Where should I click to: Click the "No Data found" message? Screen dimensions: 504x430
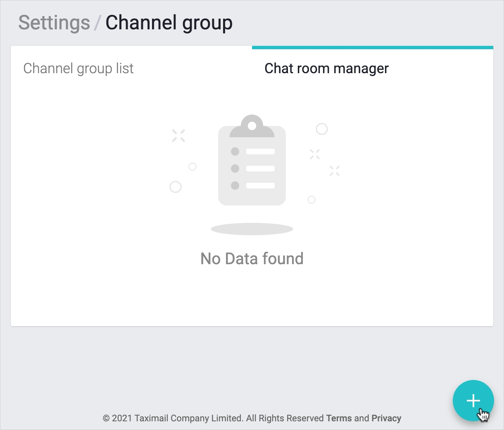coord(252,258)
